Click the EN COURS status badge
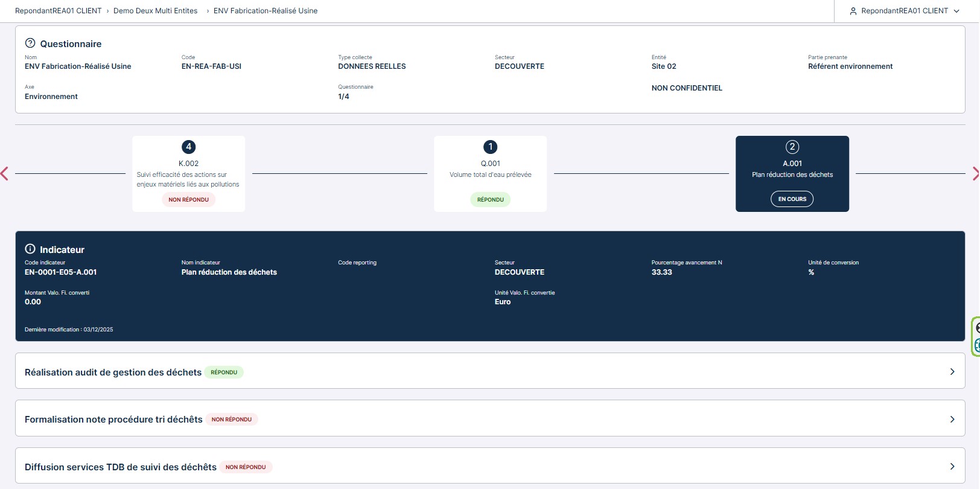 pyautogui.click(x=792, y=199)
